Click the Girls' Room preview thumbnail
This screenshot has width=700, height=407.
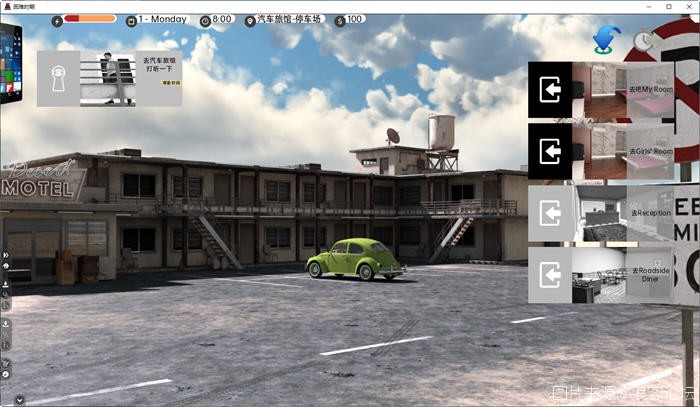point(598,151)
